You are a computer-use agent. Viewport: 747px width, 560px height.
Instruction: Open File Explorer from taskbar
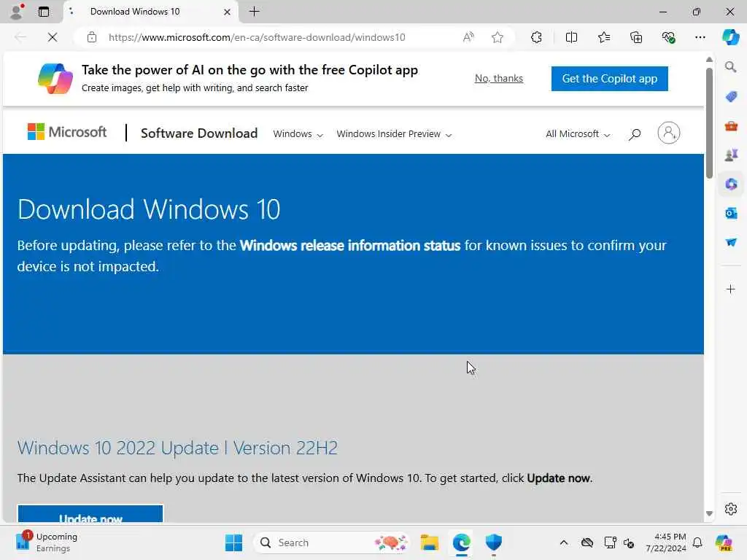point(429,542)
